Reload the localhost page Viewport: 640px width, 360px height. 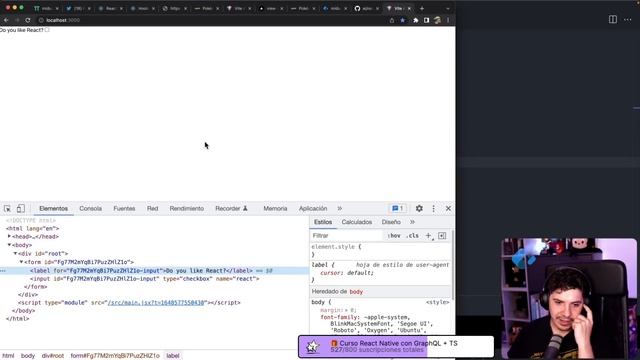[28, 20]
